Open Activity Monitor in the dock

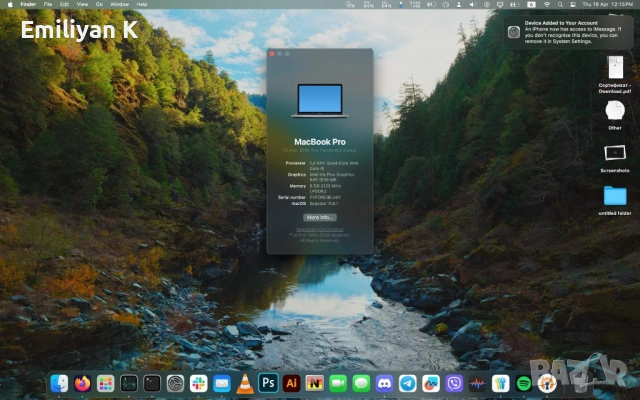pyautogui.click(x=129, y=384)
